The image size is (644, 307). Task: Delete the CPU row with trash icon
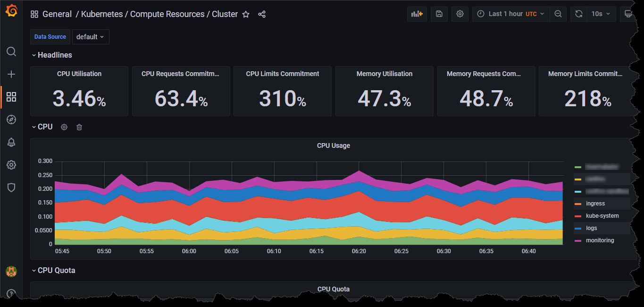point(79,127)
